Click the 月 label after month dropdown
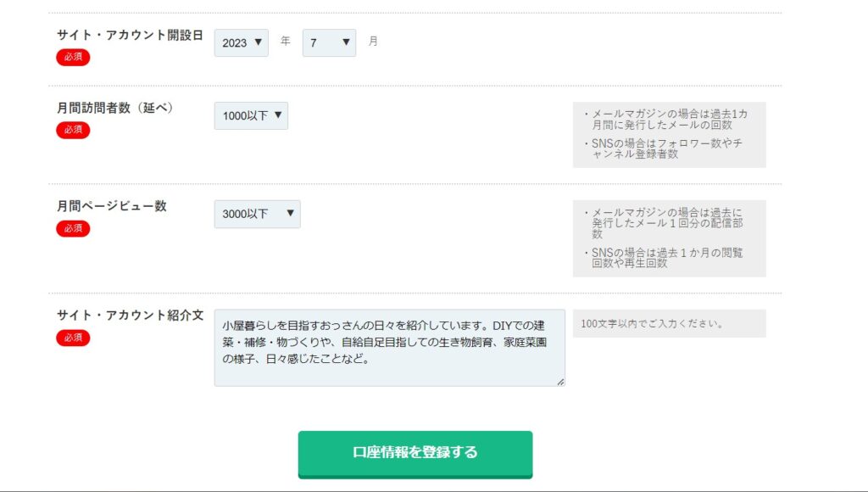 click(373, 41)
